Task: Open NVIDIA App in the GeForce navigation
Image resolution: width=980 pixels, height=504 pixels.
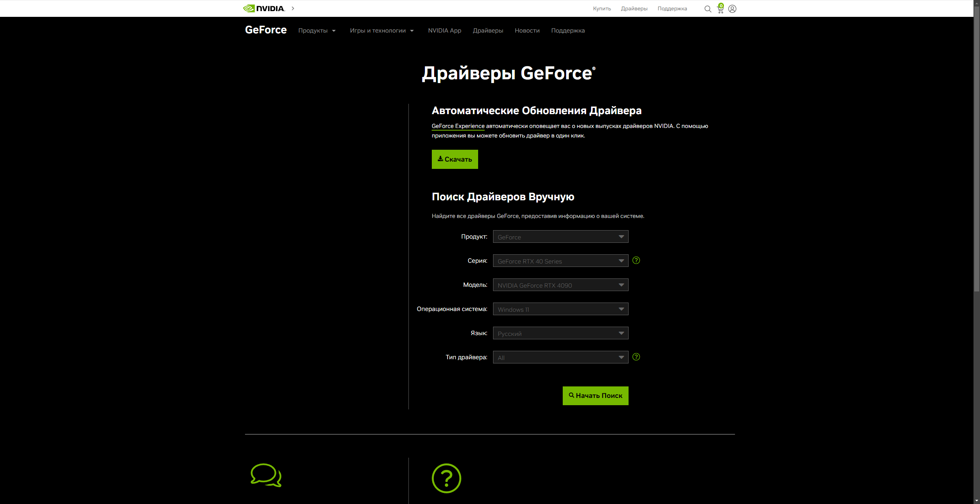Action: [x=444, y=31]
